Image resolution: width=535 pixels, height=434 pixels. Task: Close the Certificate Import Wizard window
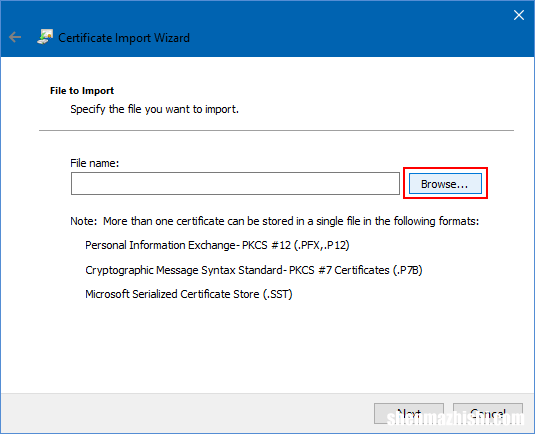point(519,15)
